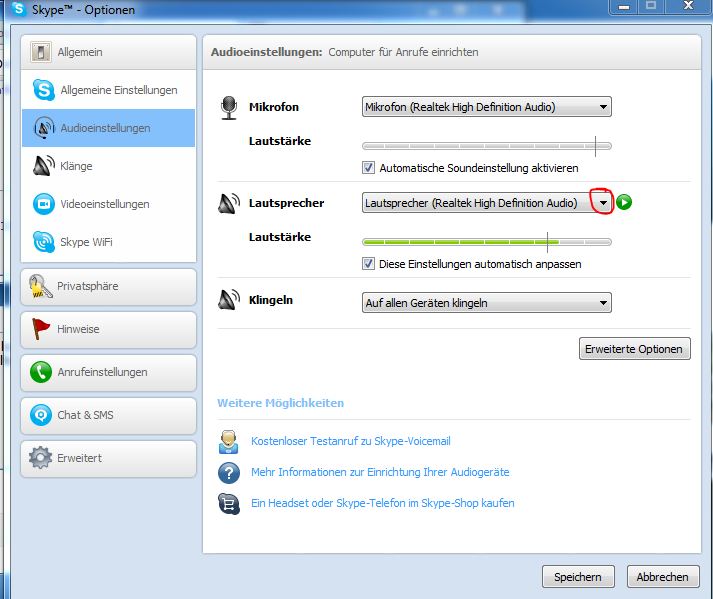Open the Allgemein settings section
713x599 pixels.
click(108, 52)
